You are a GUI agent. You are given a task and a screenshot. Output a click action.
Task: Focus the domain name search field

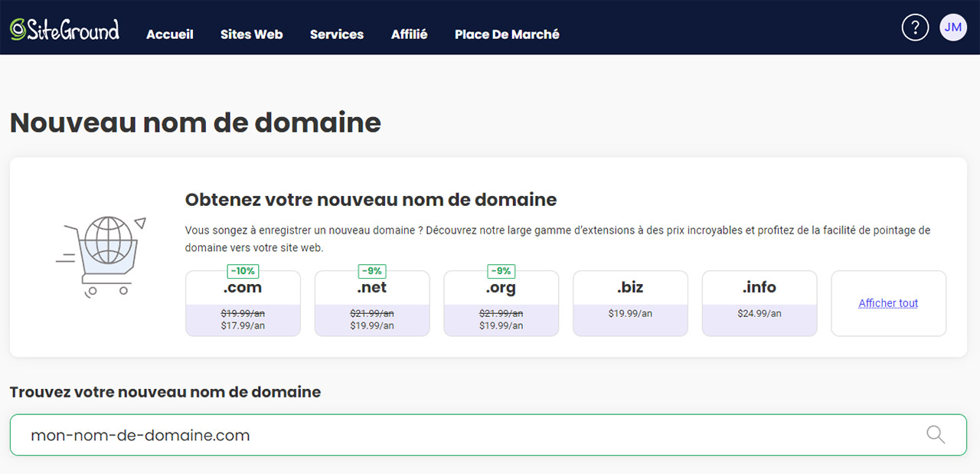point(488,435)
